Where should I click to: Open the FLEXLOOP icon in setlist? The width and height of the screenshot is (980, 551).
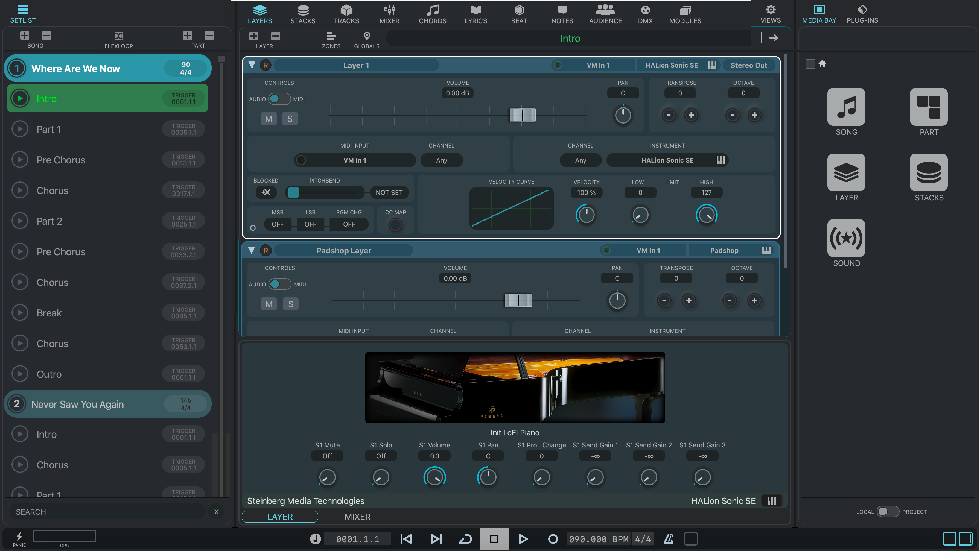pos(119,37)
